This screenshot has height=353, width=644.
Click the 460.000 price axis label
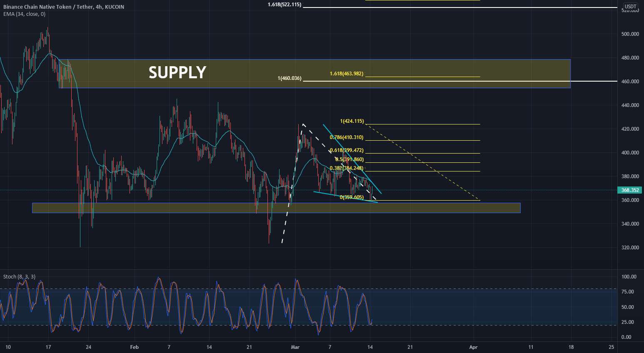click(630, 82)
